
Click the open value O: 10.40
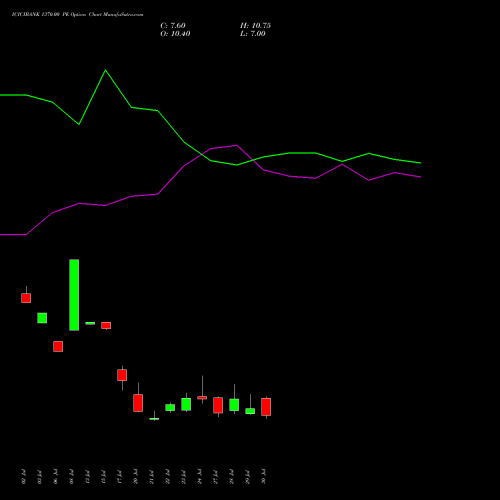[175, 34]
